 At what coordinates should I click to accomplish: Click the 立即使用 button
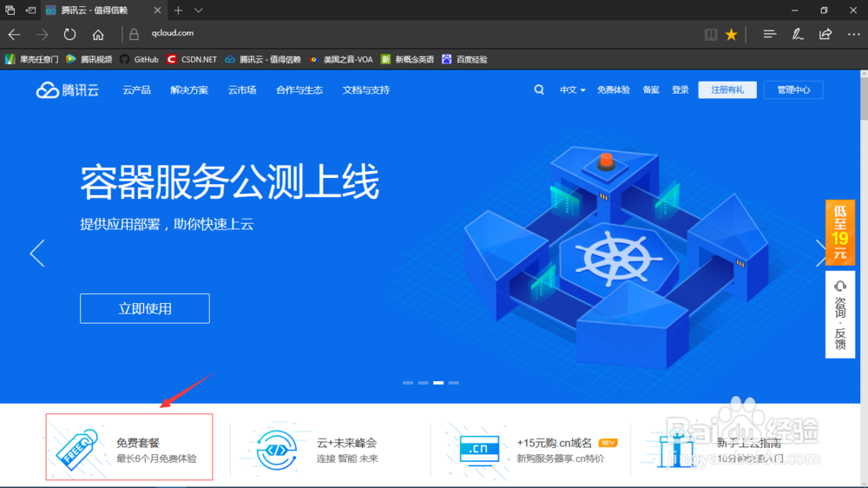(x=145, y=308)
